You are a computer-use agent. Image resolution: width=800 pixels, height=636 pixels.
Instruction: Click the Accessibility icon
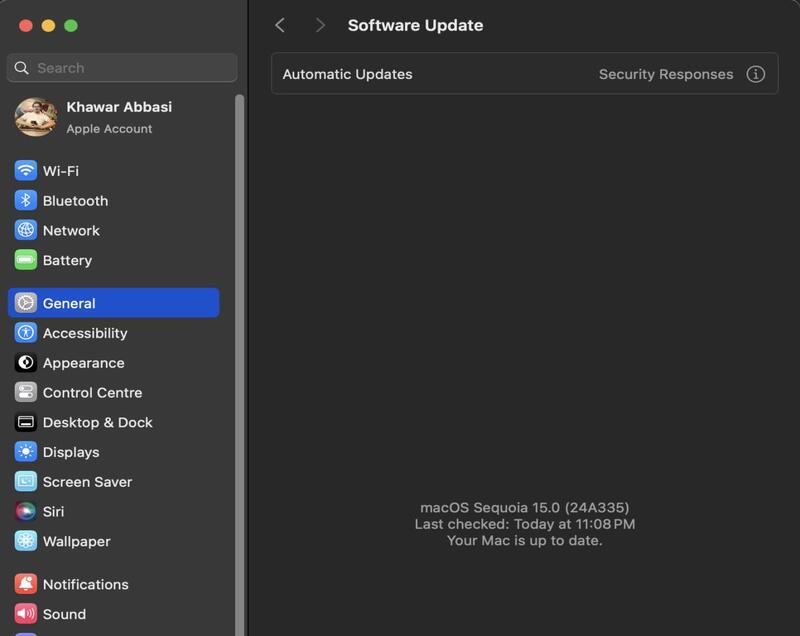click(26, 333)
